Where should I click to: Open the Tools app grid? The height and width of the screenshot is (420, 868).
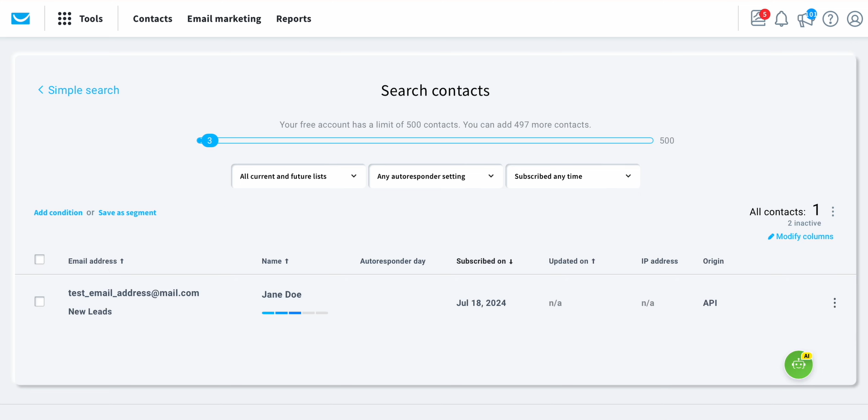64,18
